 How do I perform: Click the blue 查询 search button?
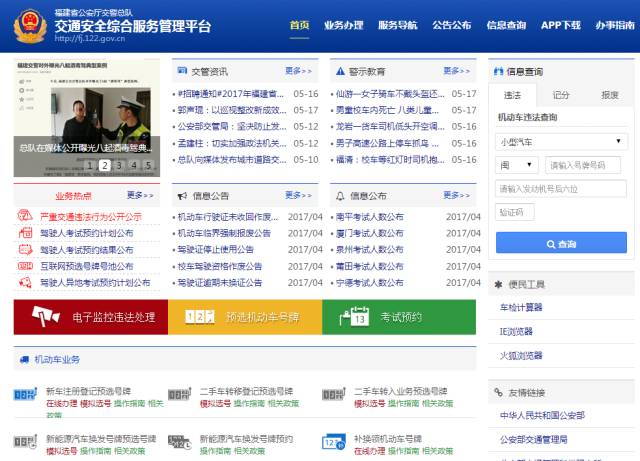[x=561, y=243]
